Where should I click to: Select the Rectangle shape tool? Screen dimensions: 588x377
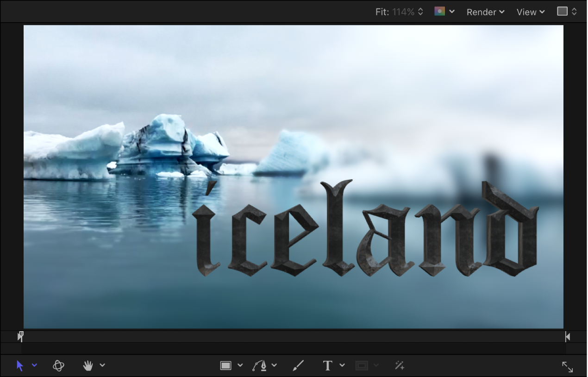[225, 365]
